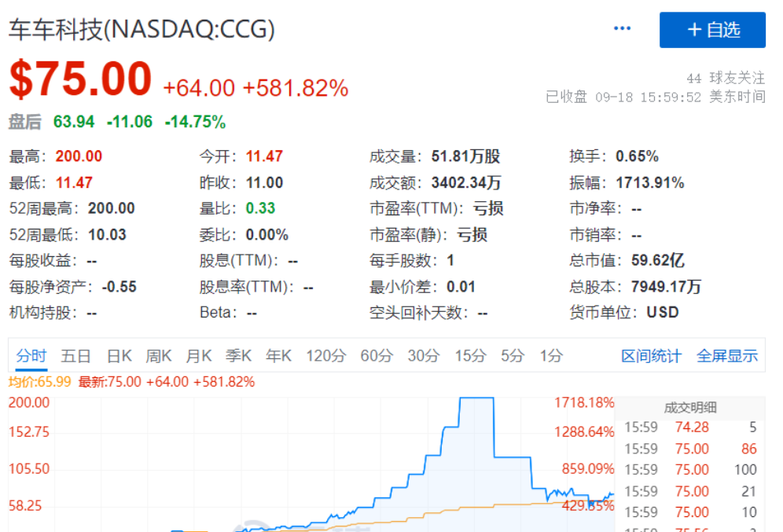
Task: Click the 成交额 value 3402.34万
Action: (x=466, y=182)
